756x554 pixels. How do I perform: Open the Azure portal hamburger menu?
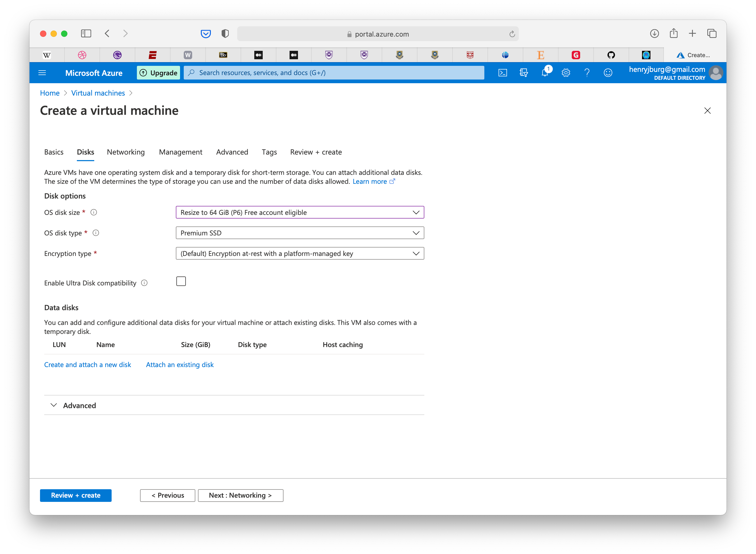(42, 73)
